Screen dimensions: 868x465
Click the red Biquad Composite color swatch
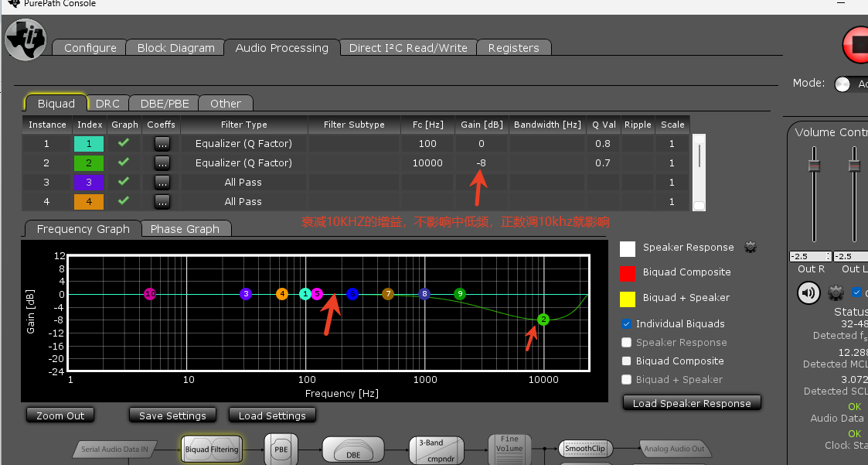pyautogui.click(x=628, y=272)
